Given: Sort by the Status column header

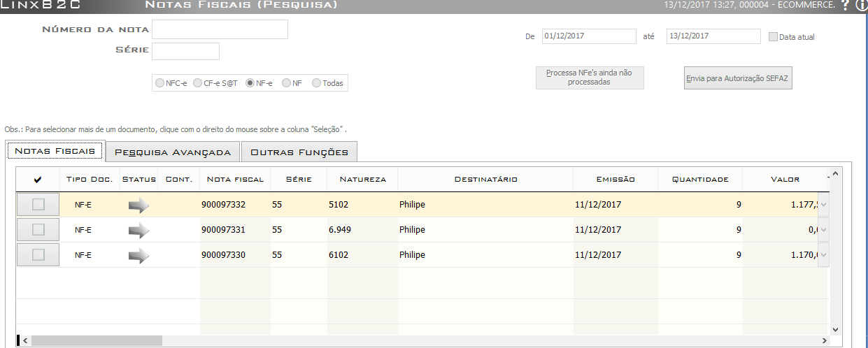Looking at the screenshot, I should tap(139, 180).
